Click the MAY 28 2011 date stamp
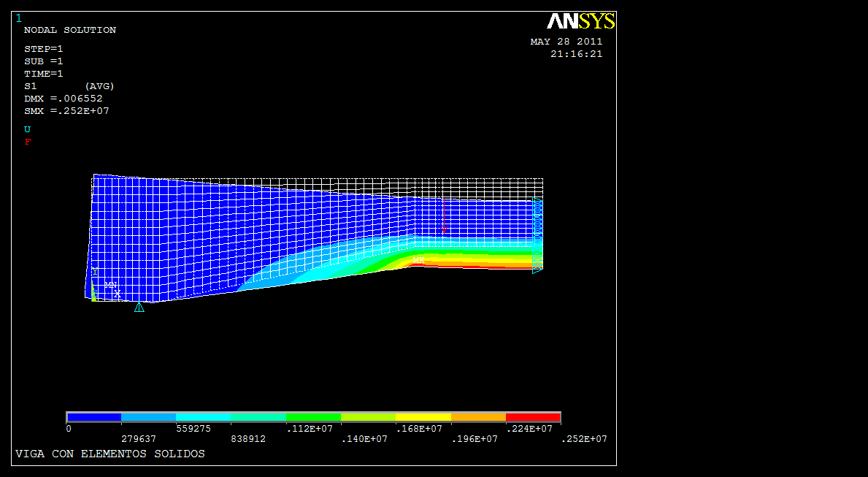Viewport: 868px width, 477px height. pos(566,42)
